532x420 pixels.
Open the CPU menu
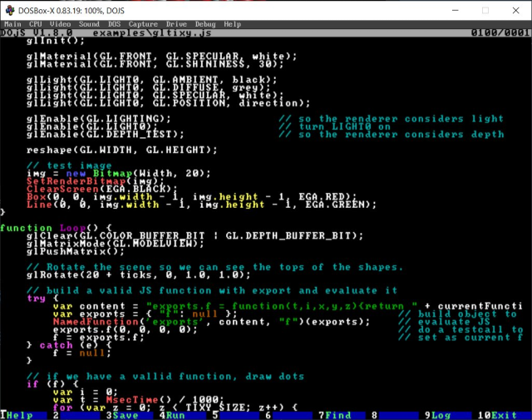37,24
